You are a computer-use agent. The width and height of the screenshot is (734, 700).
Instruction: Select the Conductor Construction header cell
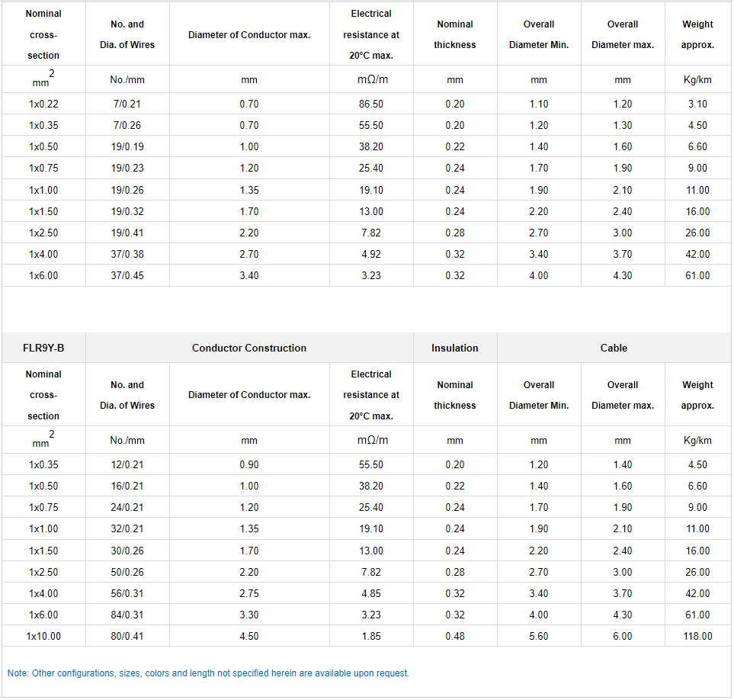[x=249, y=348]
